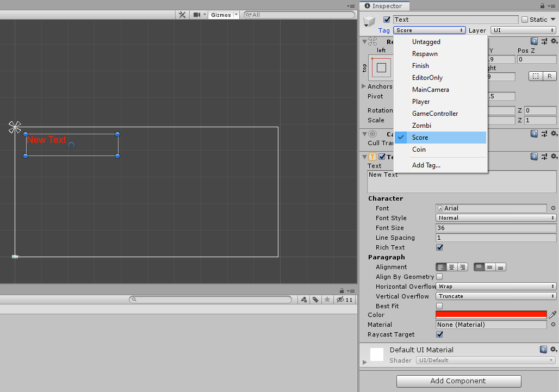This screenshot has width=559, height=392.
Task: Set horizontal alignment to center
Action: point(452,267)
